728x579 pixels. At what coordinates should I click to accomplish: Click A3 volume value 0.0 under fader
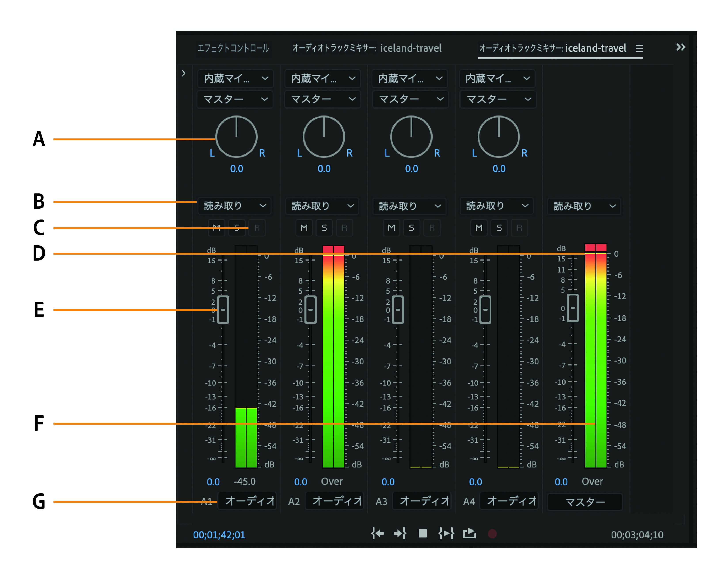tap(388, 482)
